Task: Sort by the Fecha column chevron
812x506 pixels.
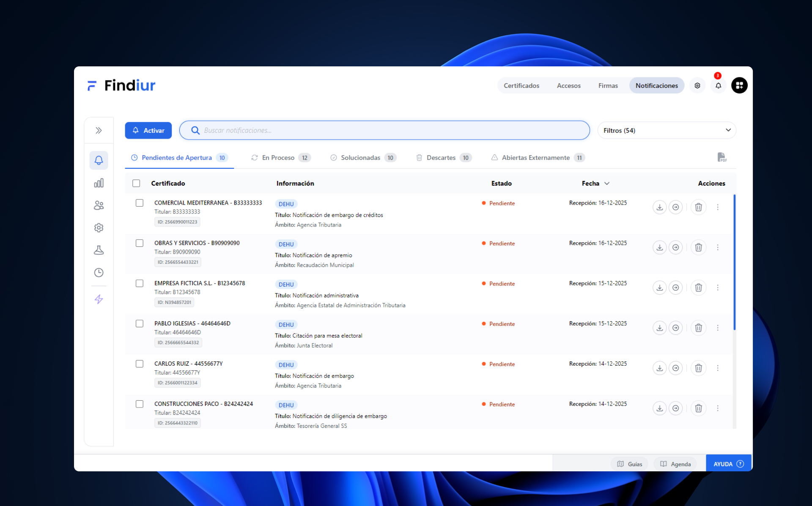Action: (x=607, y=183)
